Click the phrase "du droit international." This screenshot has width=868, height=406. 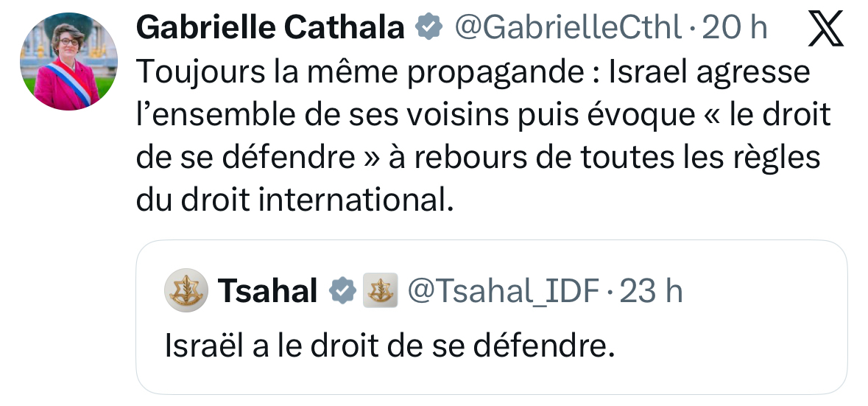294,200
